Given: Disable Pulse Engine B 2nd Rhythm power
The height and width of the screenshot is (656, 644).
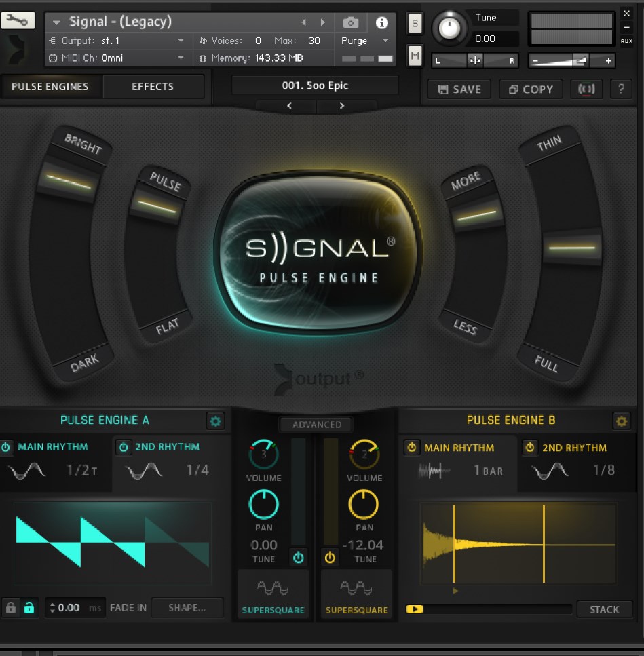Looking at the screenshot, I should click(530, 448).
